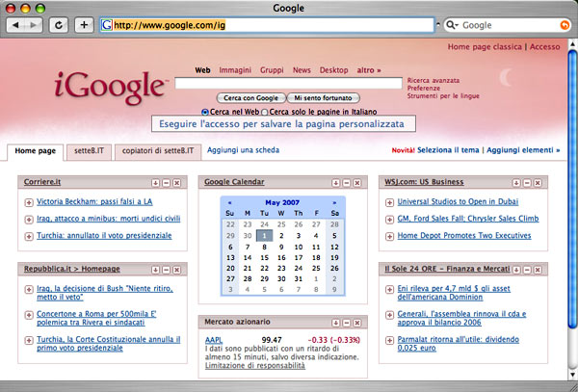Close the Google Calendar gadget
The width and height of the screenshot is (578, 392).
[x=357, y=183]
